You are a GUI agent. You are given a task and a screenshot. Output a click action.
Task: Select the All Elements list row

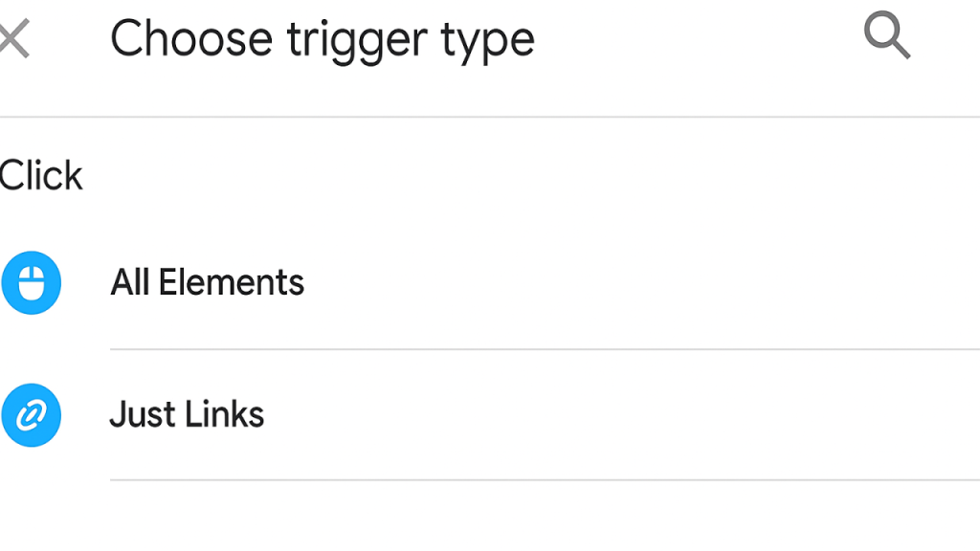click(x=383, y=282)
